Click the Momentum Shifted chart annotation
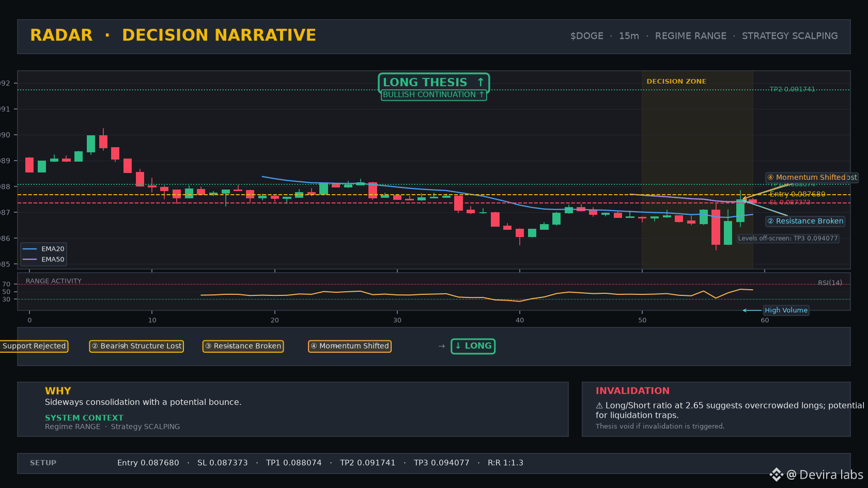Viewport: 868px width, 488px height. [x=811, y=177]
